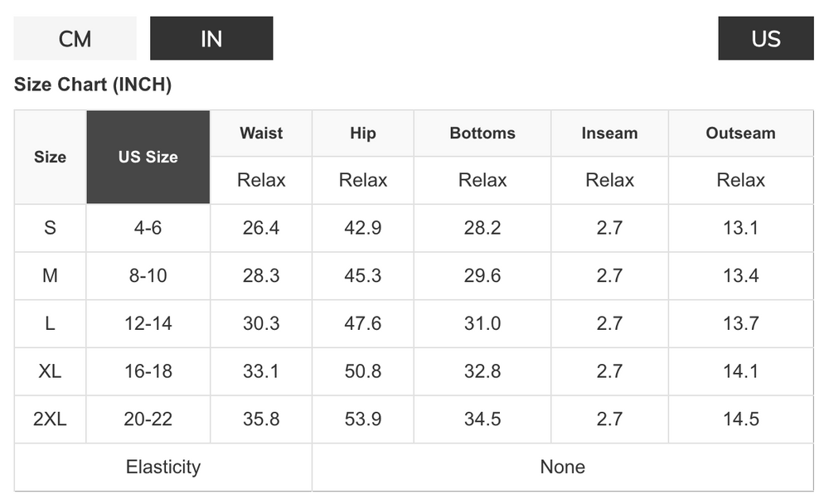The height and width of the screenshot is (504, 829).
Task: Select the Size column header cell
Action: 51,157
